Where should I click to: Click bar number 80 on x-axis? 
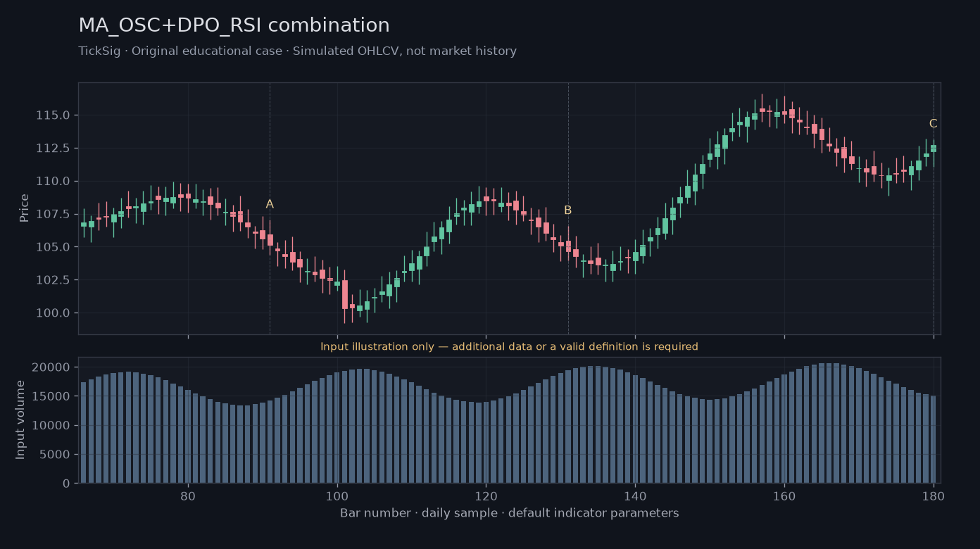[188, 495]
